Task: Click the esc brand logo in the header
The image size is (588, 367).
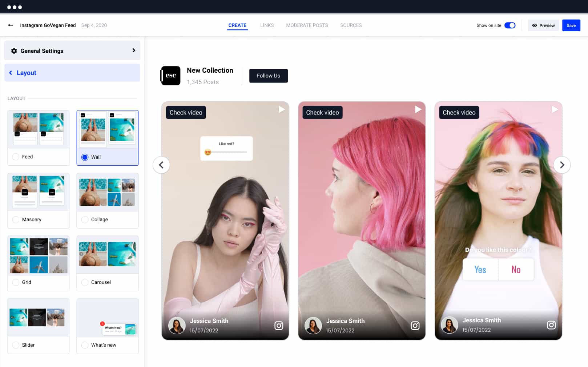Action: (x=171, y=76)
